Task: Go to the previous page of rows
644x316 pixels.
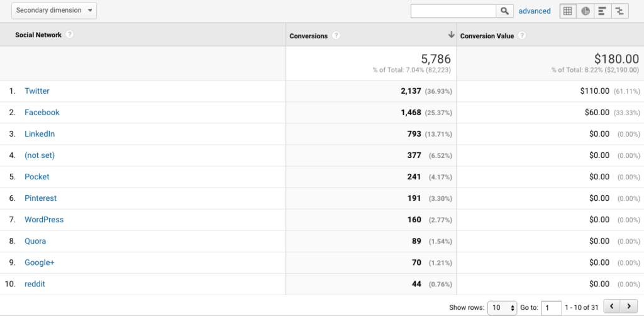Action: (x=612, y=306)
